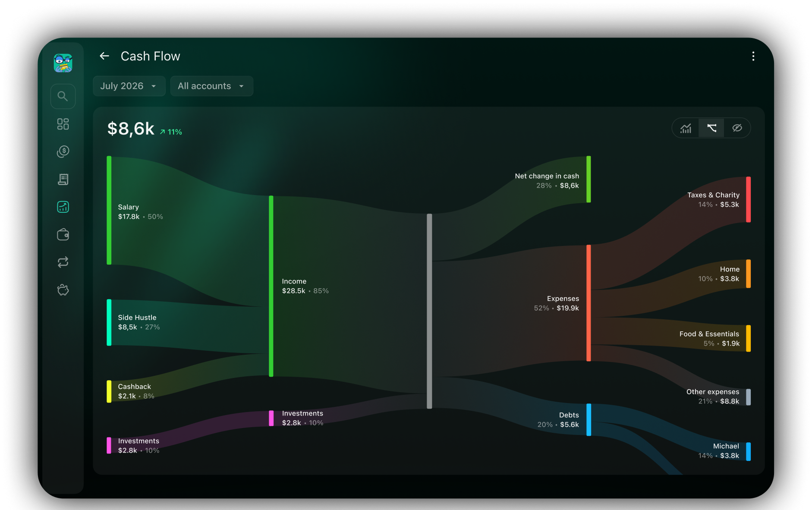Click the central gray total node bar
Screen dimensions: 812x510
429,311
